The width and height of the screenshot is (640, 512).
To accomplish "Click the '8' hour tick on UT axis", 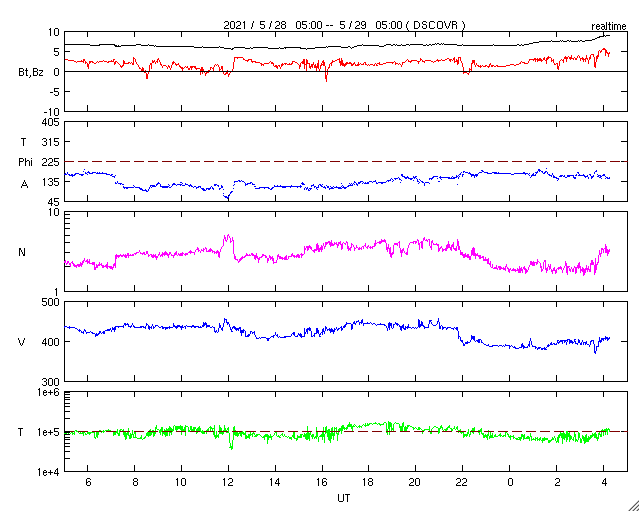I will click(x=135, y=482).
